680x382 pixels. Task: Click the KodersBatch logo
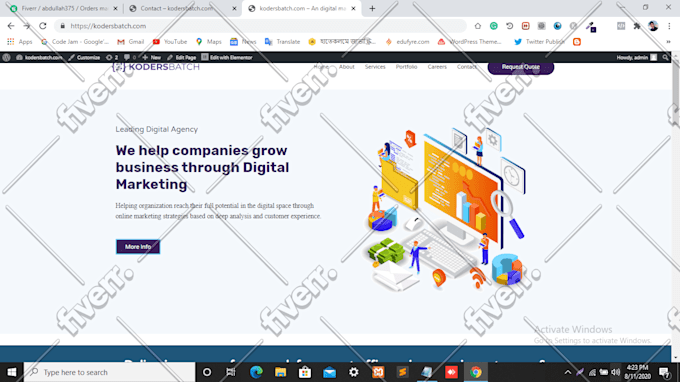(x=156, y=67)
